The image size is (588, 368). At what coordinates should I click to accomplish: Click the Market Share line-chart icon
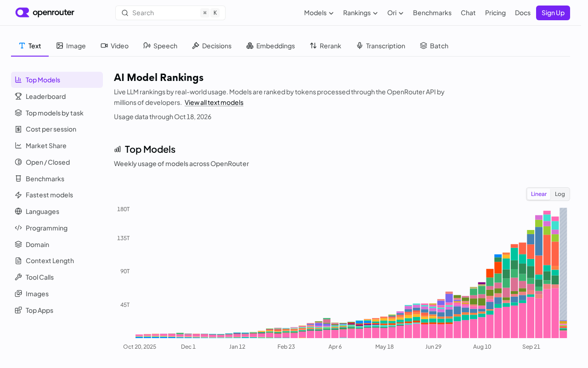18,145
